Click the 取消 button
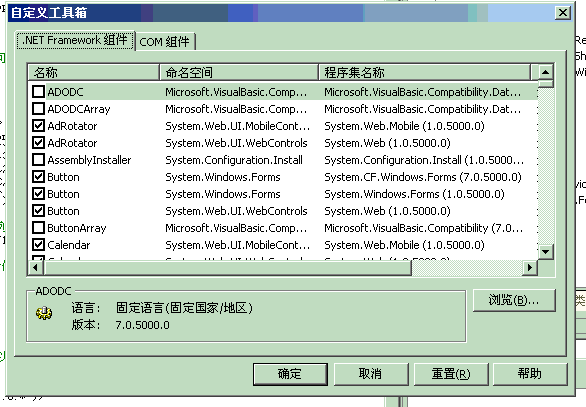The image size is (586, 407). [371, 374]
